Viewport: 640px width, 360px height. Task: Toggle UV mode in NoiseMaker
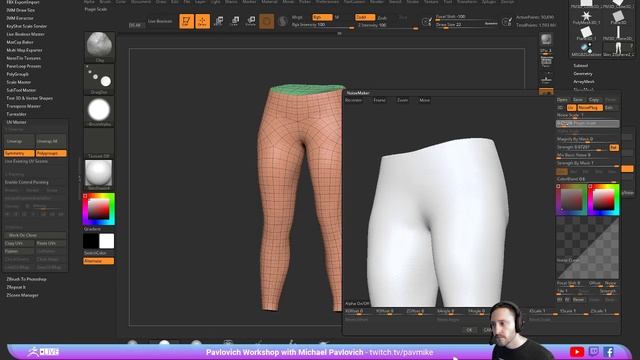(571, 108)
